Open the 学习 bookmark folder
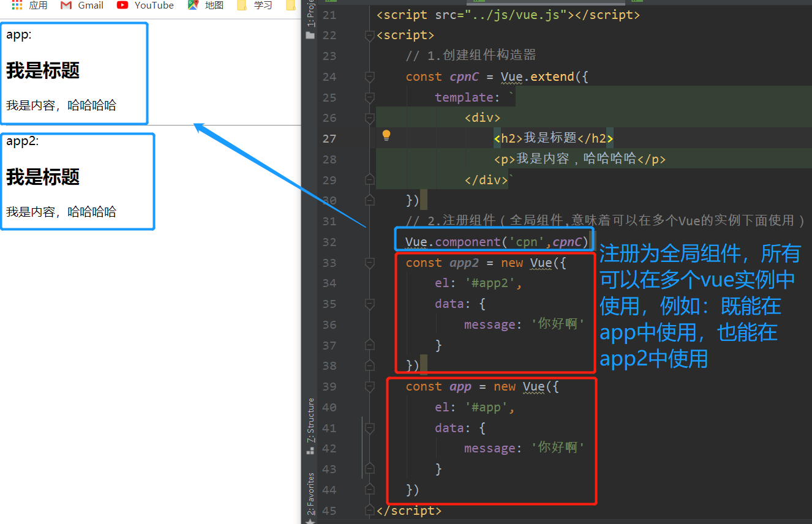Viewport: 812px width, 524px height. pos(255,6)
